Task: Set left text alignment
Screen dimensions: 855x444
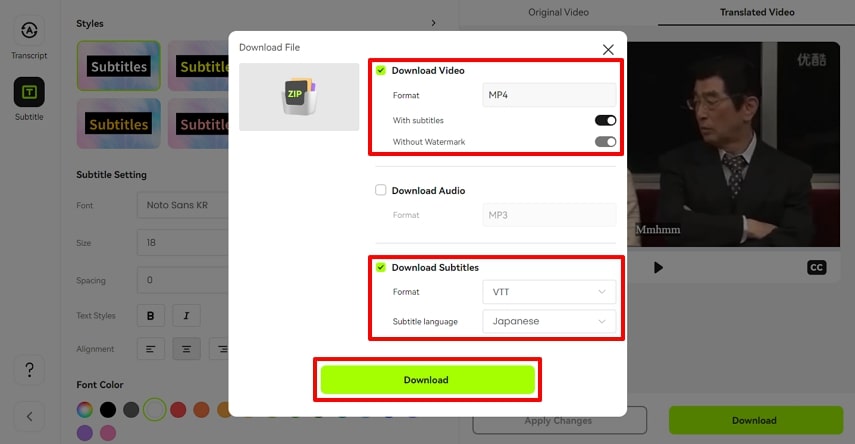Action: point(150,349)
